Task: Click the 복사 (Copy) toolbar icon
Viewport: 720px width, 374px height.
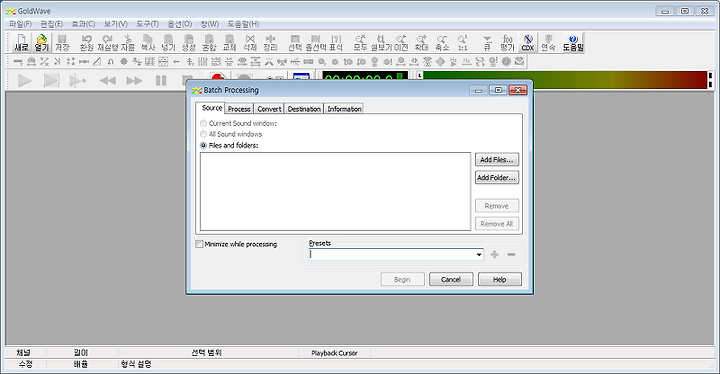Action: 148,43
